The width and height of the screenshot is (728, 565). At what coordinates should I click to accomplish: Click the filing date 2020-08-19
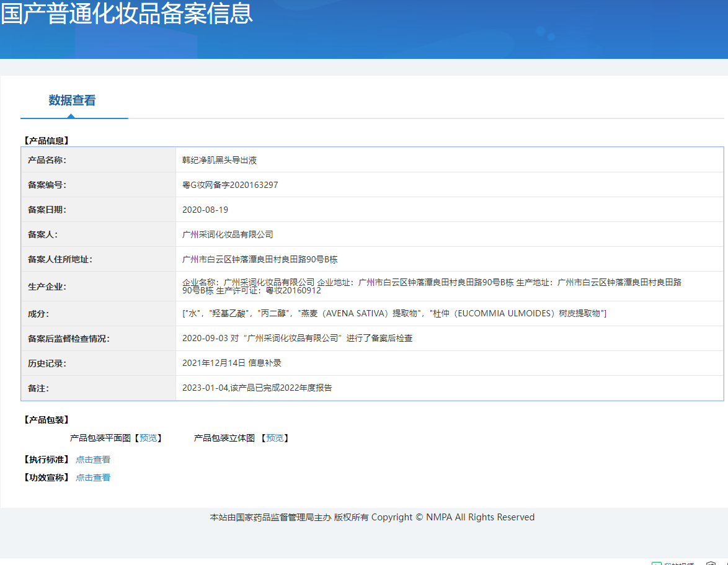click(205, 210)
